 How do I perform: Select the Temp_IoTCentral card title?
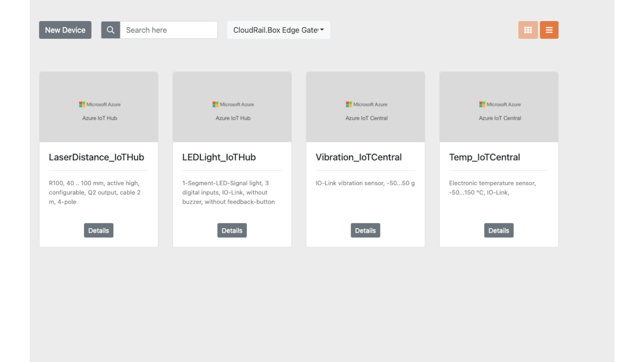(485, 157)
